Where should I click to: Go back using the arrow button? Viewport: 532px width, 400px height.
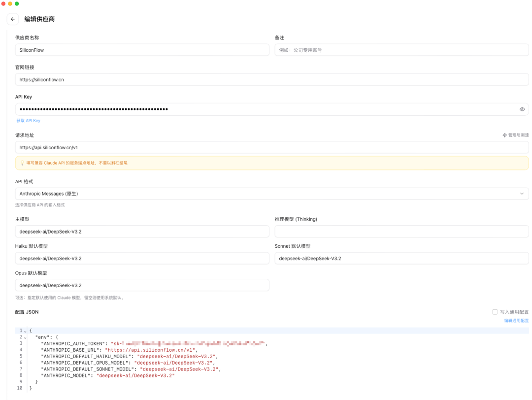pyautogui.click(x=12, y=19)
